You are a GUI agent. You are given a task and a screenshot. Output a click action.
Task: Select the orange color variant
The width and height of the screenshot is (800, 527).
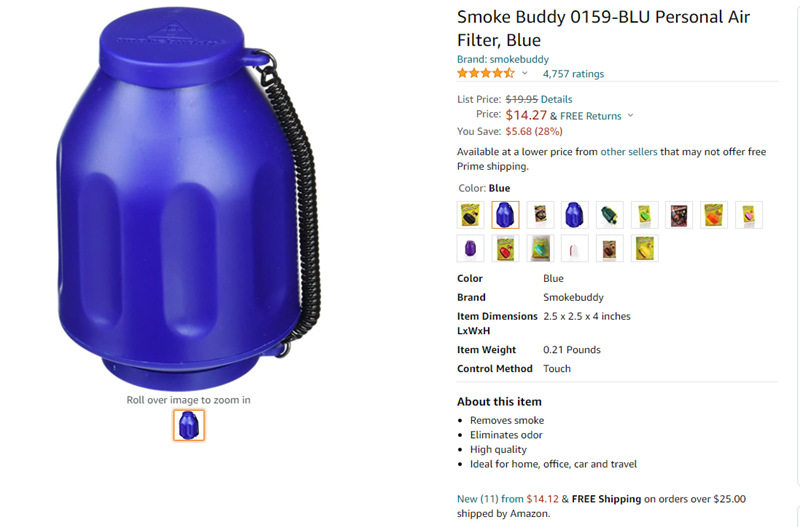point(713,215)
